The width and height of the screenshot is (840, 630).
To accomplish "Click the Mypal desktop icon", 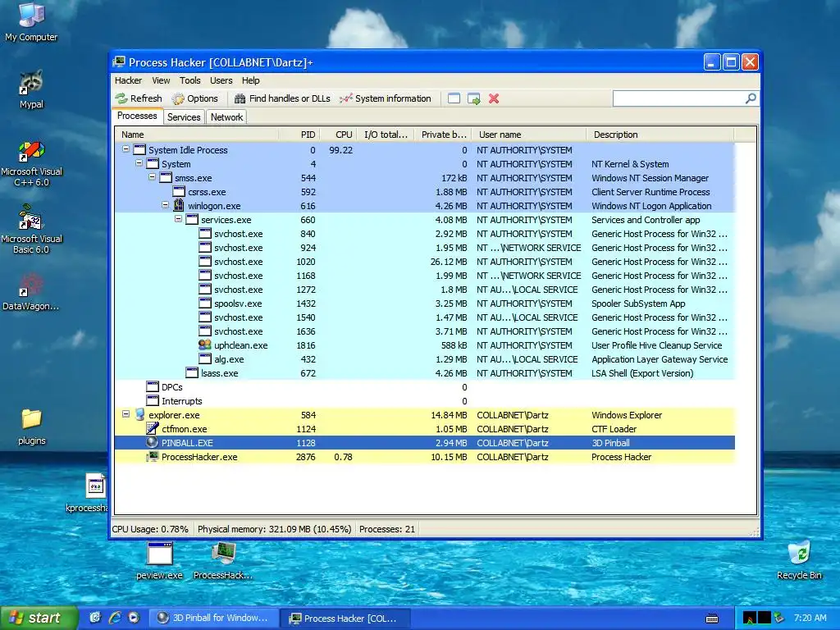I will click(31, 89).
